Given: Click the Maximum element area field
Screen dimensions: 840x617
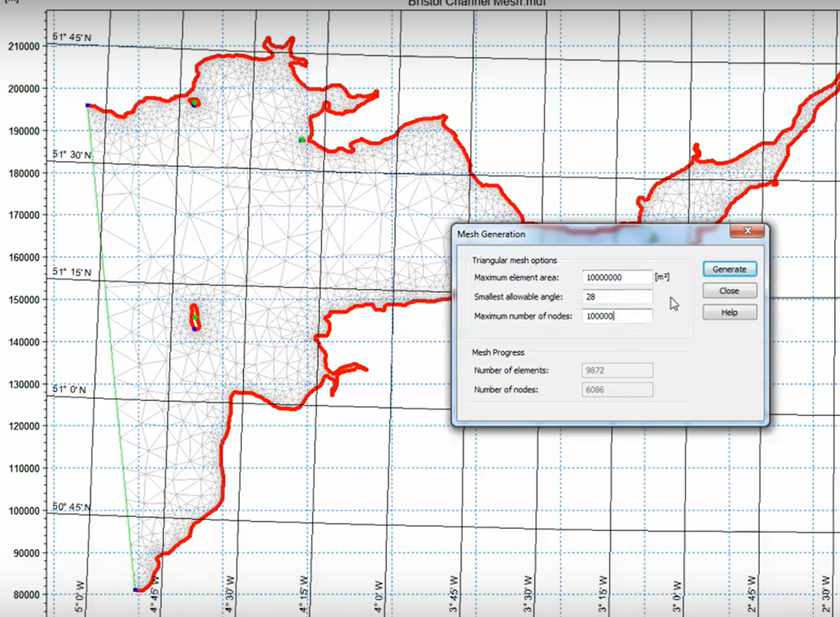Looking at the screenshot, I should pos(617,277).
